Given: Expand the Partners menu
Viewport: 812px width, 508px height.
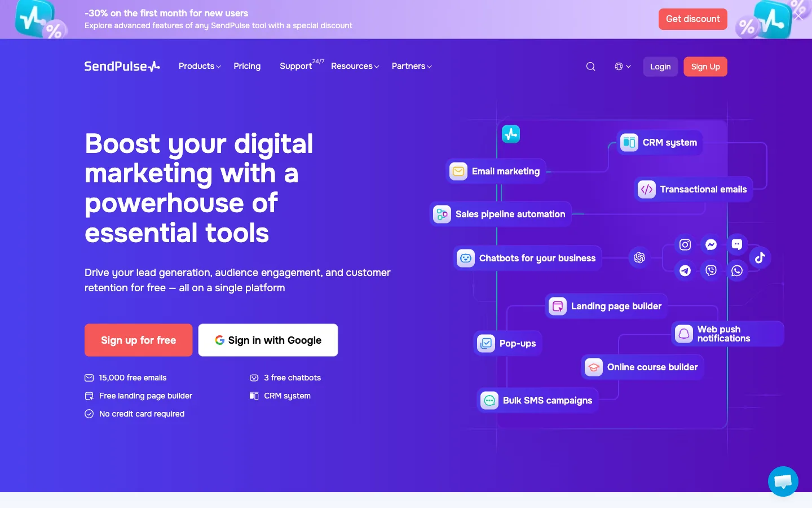Looking at the screenshot, I should click(x=412, y=66).
